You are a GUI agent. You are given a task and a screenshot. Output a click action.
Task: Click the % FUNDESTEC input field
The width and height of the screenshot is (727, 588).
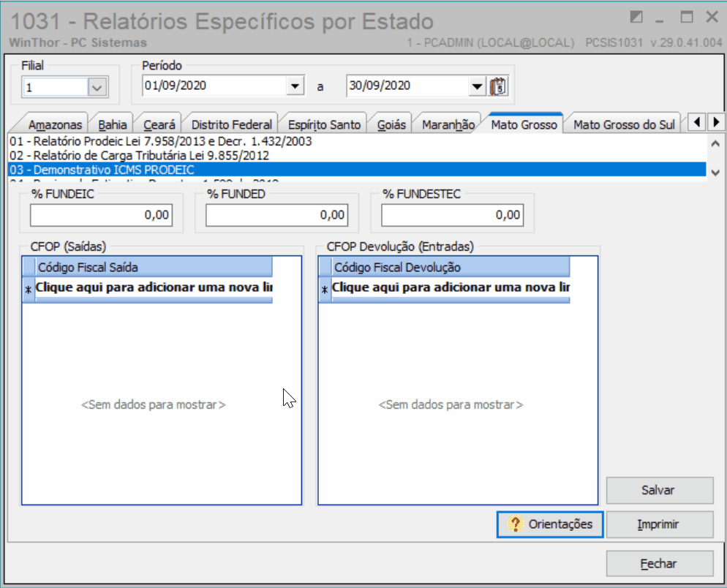click(x=453, y=215)
